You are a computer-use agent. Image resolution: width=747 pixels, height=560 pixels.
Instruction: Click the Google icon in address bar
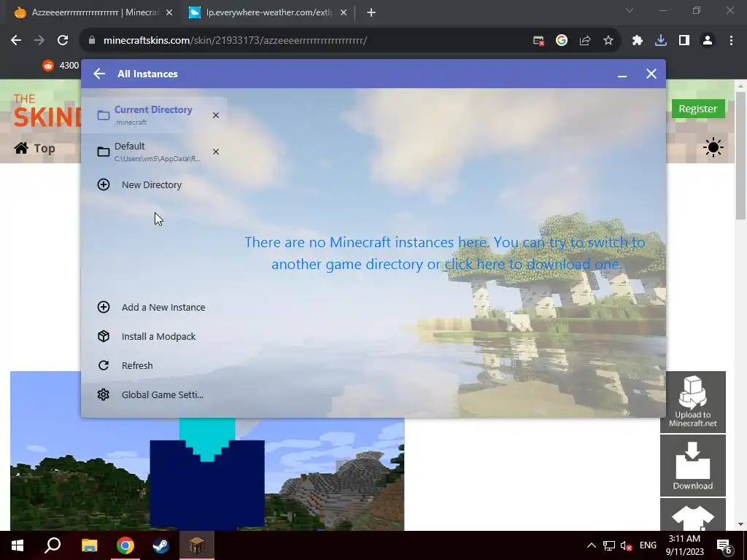[562, 41]
